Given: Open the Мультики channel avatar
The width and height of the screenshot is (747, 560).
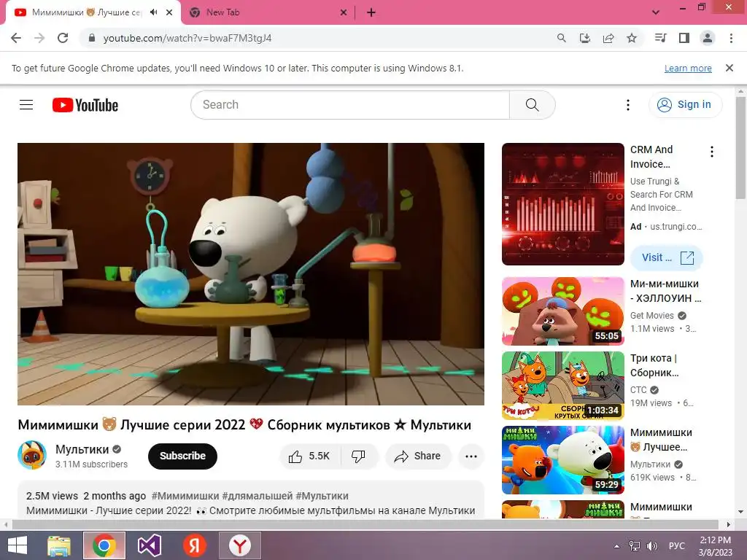Looking at the screenshot, I should click(32, 455).
